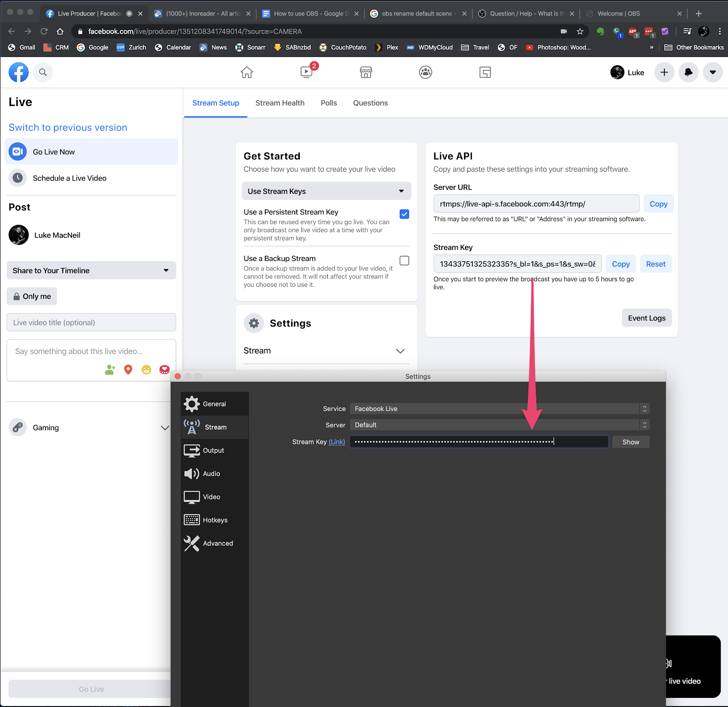Viewport: 728px width, 707px height.
Task: Expand the Stream settings section
Action: point(326,351)
